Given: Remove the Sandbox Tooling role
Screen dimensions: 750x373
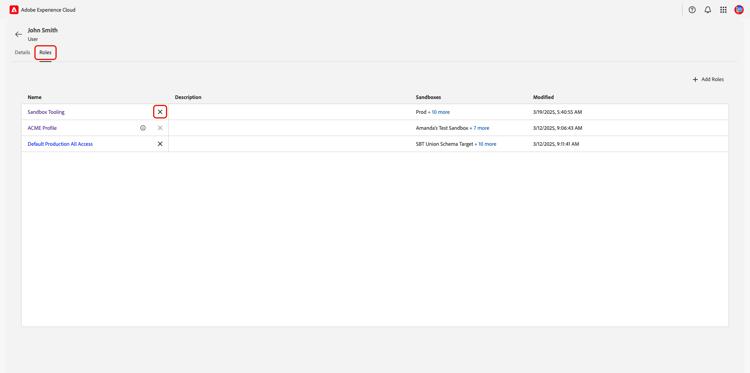Looking at the screenshot, I should click(x=160, y=112).
